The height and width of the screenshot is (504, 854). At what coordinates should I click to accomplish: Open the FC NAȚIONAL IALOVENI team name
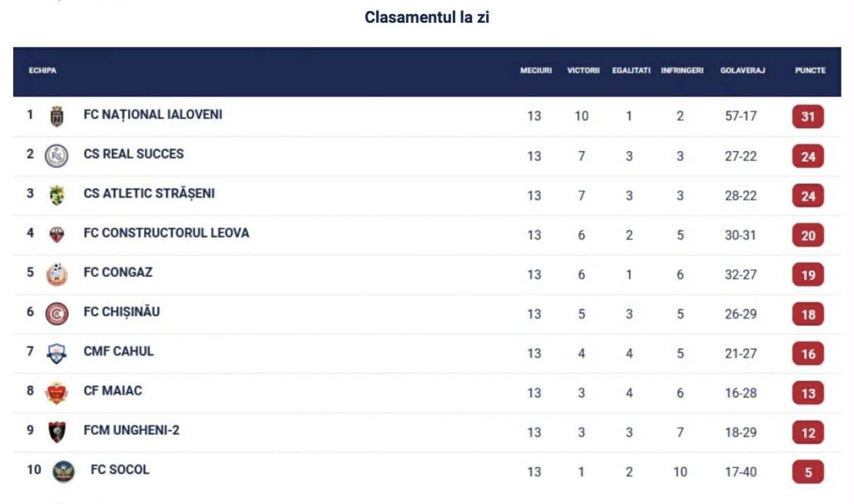tap(153, 114)
